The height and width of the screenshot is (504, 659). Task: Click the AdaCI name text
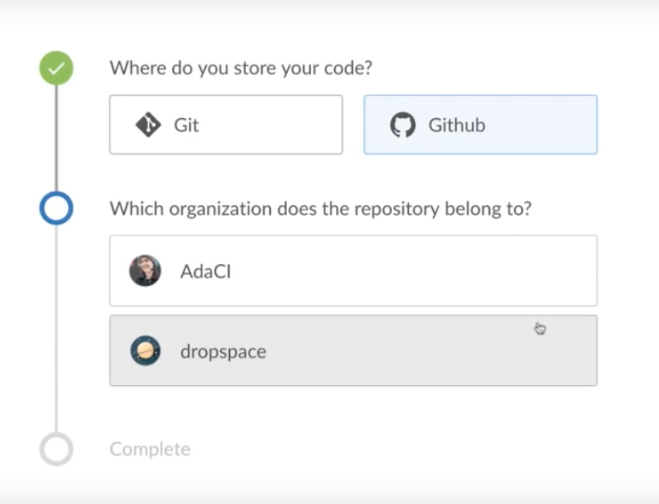(x=206, y=272)
